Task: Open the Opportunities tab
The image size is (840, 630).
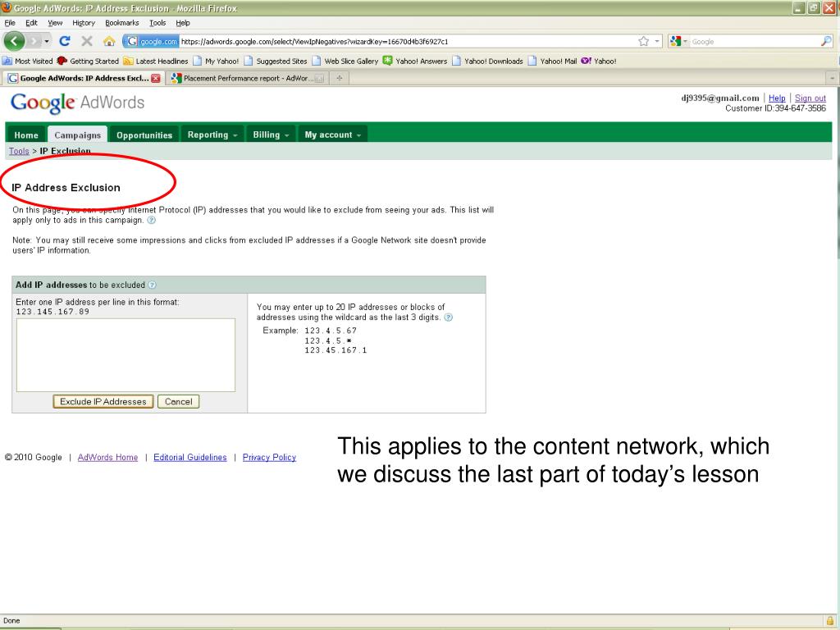Action: point(144,135)
